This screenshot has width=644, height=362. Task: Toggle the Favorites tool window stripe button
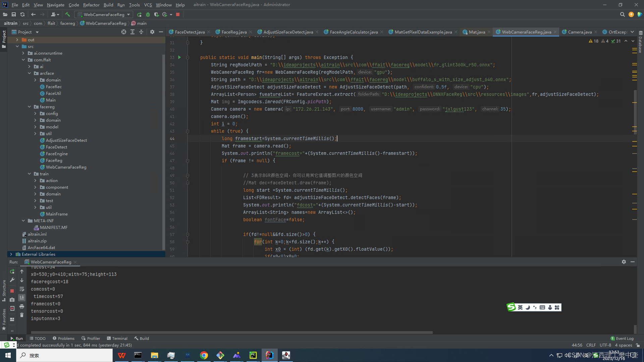point(4,319)
